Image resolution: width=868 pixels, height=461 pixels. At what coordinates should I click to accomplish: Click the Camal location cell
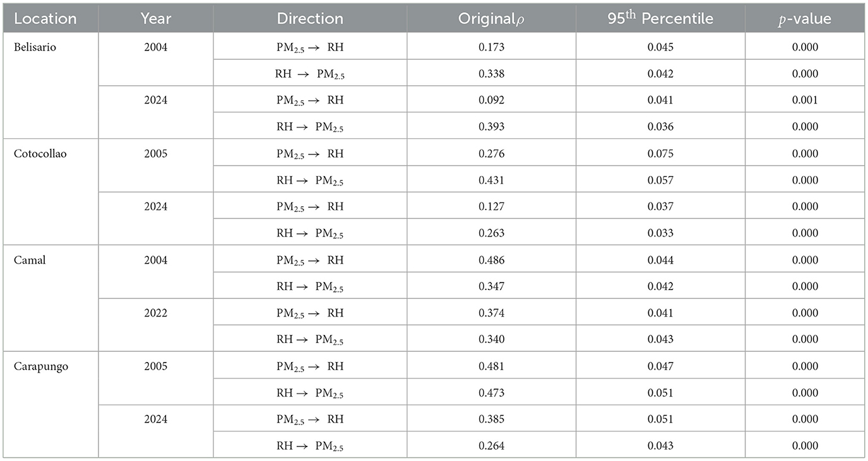[x=31, y=260]
